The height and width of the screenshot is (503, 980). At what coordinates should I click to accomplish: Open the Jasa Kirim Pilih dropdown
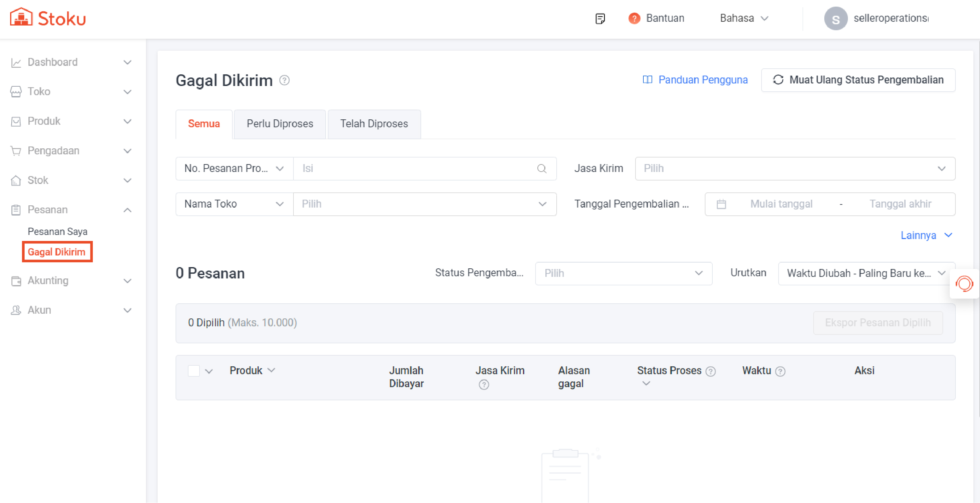click(795, 169)
